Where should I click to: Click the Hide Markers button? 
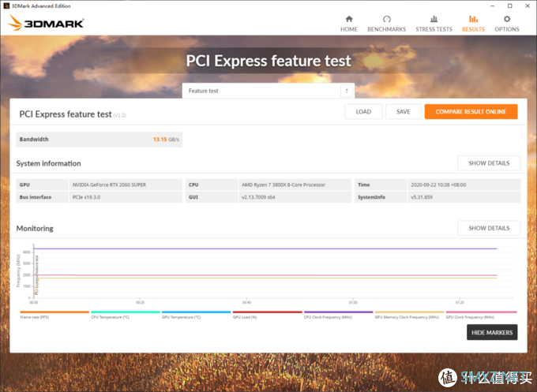[x=492, y=333]
